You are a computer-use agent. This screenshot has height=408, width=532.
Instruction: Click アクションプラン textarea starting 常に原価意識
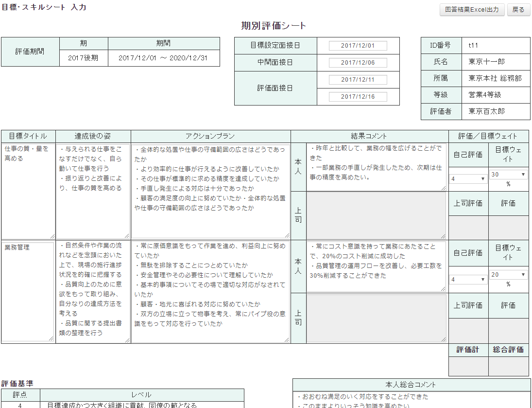point(211,291)
